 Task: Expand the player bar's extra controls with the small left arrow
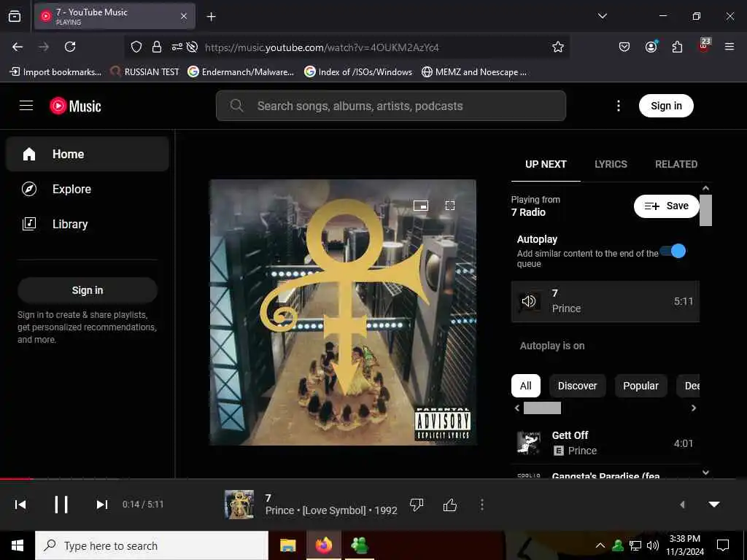682,505
